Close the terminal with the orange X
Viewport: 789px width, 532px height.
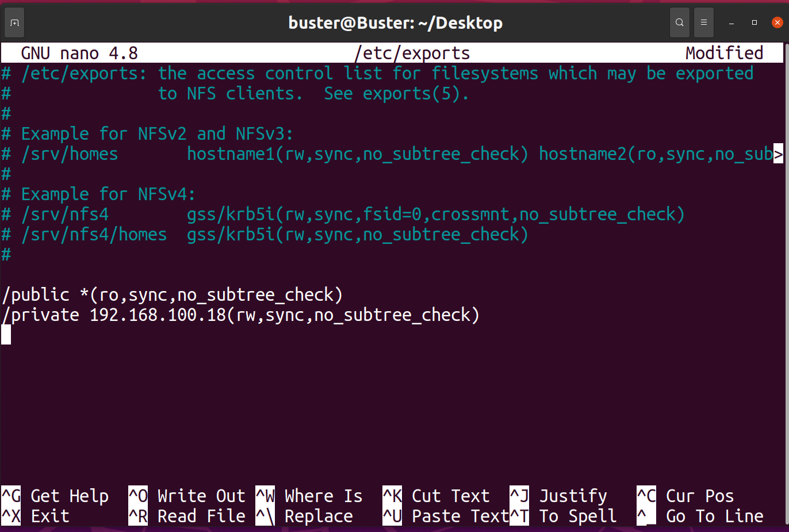777,23
